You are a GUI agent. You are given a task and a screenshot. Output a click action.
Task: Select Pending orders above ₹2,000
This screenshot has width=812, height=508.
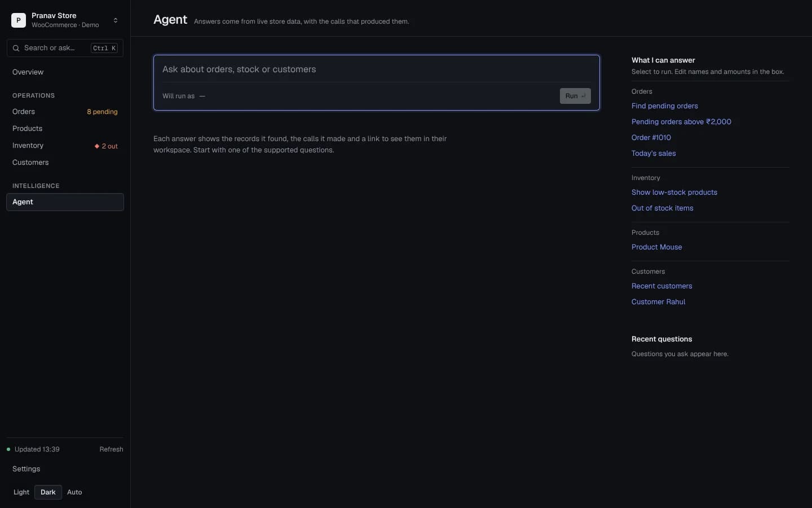pos(681,122)
